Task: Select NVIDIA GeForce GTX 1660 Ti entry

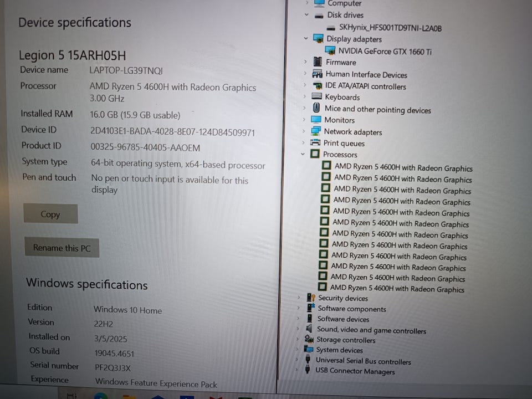Action: coord(385,51)
